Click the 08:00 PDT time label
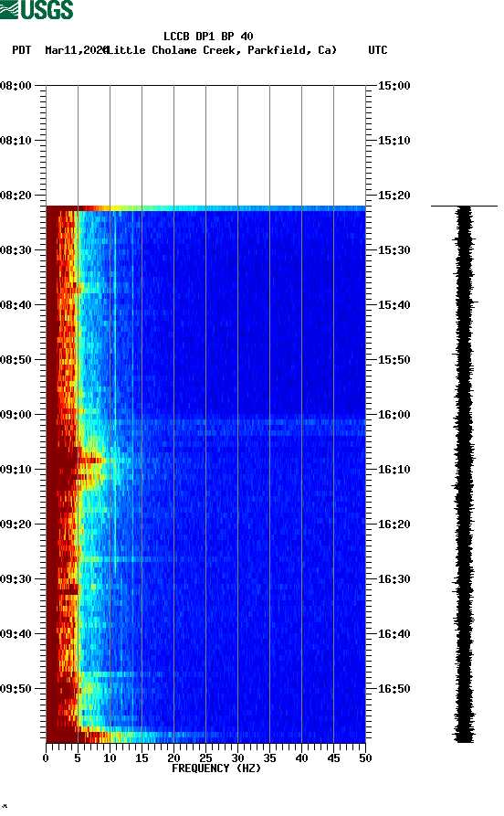This screenshot has width=504, height=816. point(16,85)
